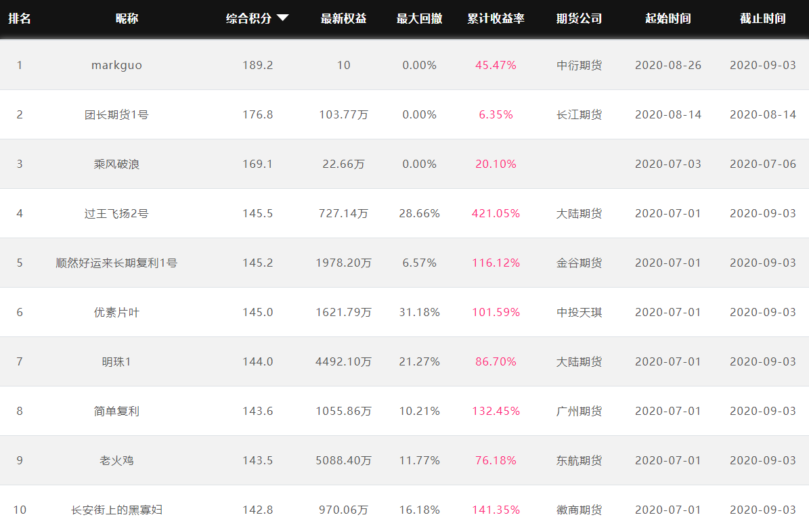Click the return rate 20.10%

pos(496,164)
